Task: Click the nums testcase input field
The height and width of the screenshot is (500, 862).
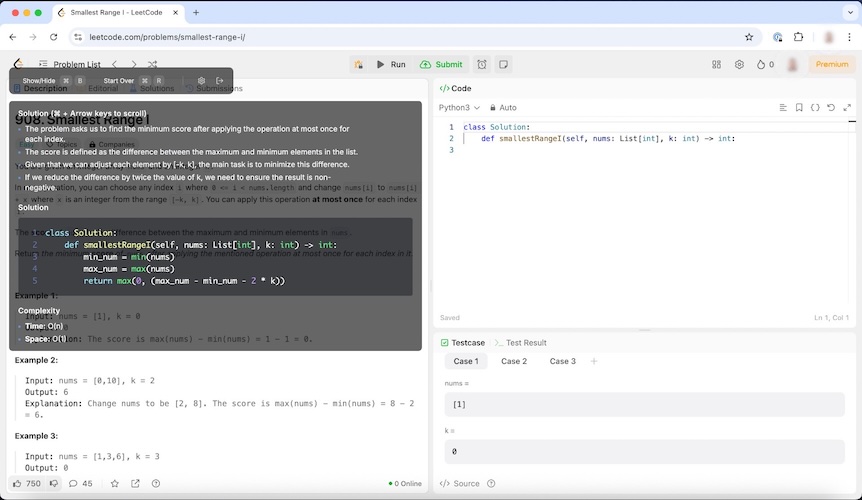Action: [x=644, y=404]
